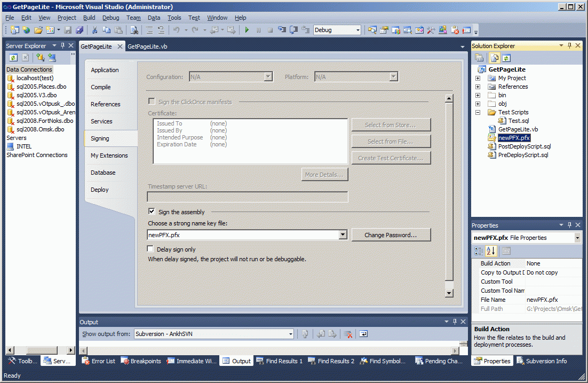Open the Show output from dropdown

291,334
